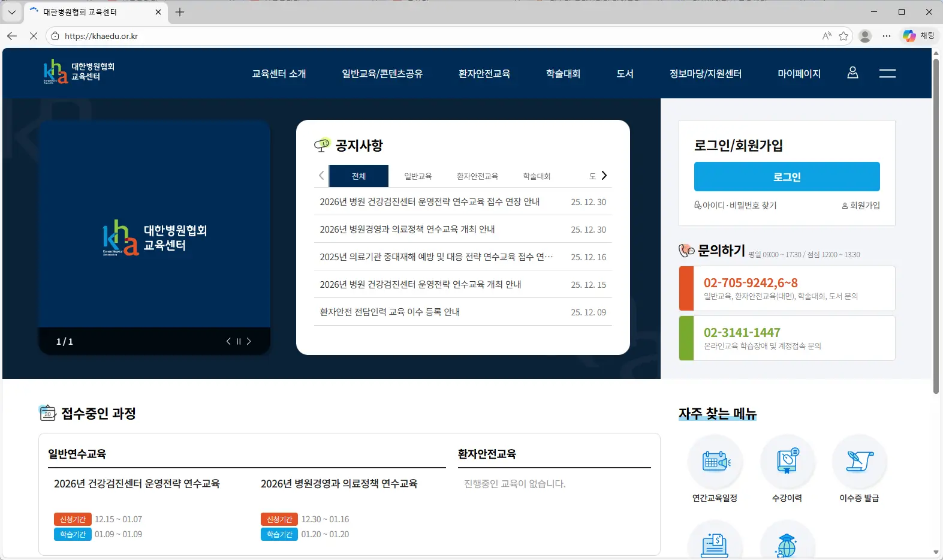Close the 대한병원협회 교육센터 tab

pyautogui.click(x=158, y=12)
